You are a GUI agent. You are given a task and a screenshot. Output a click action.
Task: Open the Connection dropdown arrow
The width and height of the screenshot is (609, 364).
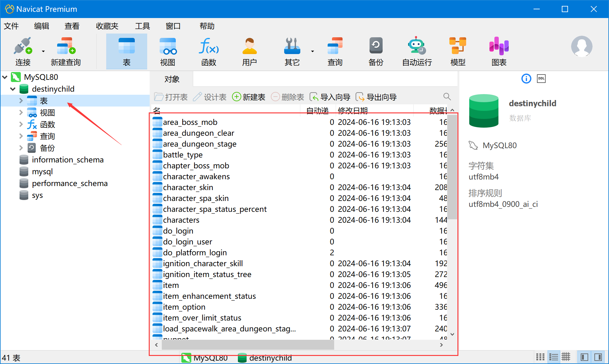point(43,51)
